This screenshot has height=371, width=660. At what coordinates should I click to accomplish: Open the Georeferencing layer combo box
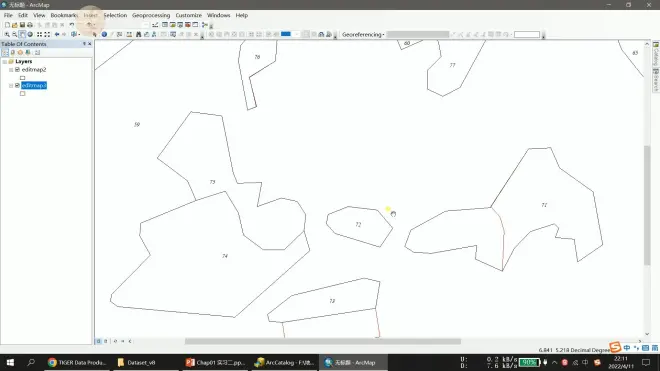click(x=418, y=35)
